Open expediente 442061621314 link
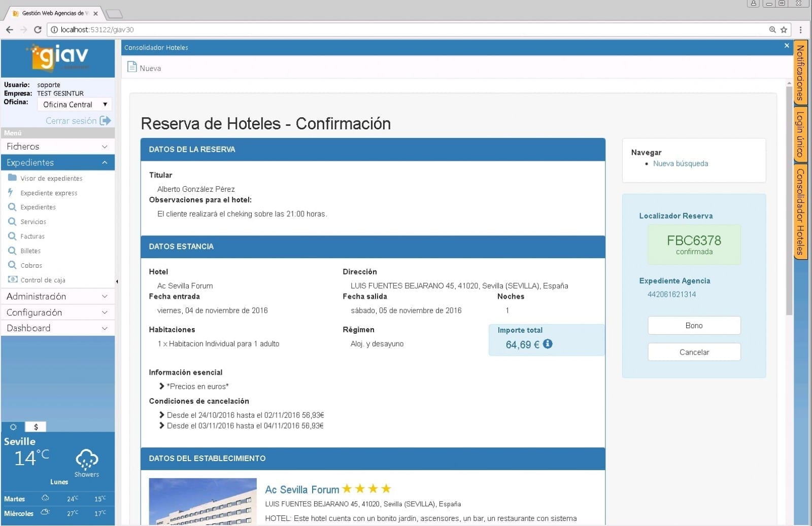The image size is (812, 526). (671, 294)
